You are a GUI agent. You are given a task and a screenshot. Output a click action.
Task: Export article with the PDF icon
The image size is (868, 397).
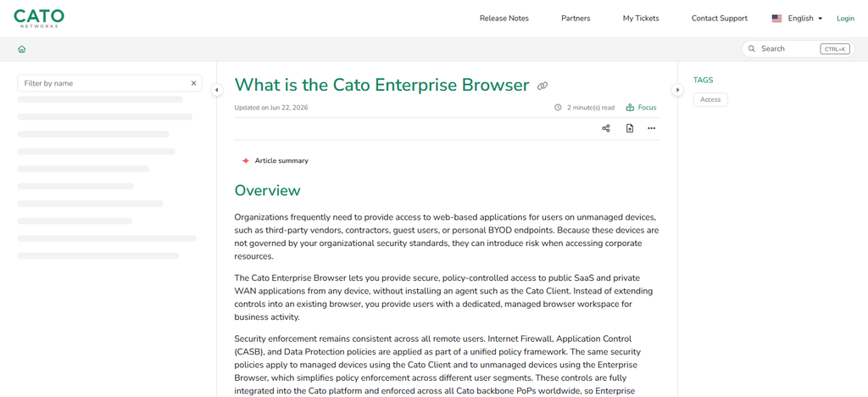pyautogui.click(x=630, y=128)
